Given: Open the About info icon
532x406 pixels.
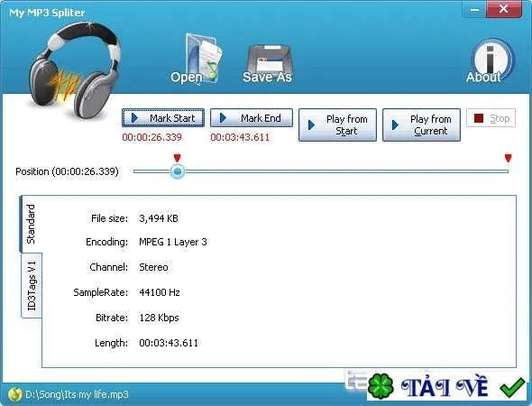Looking at the screenshot, I should pos(490,61).
